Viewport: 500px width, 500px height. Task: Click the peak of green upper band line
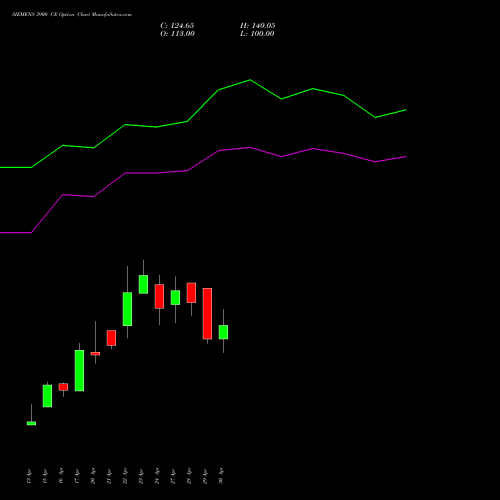[250, 80]
